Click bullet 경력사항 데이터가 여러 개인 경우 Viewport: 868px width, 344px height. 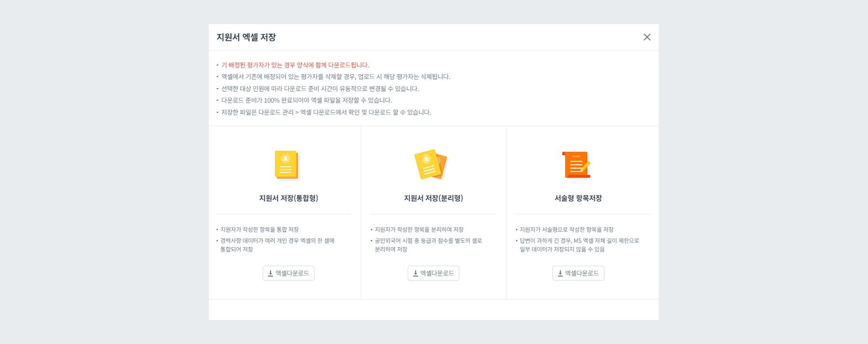click(277, 245)
